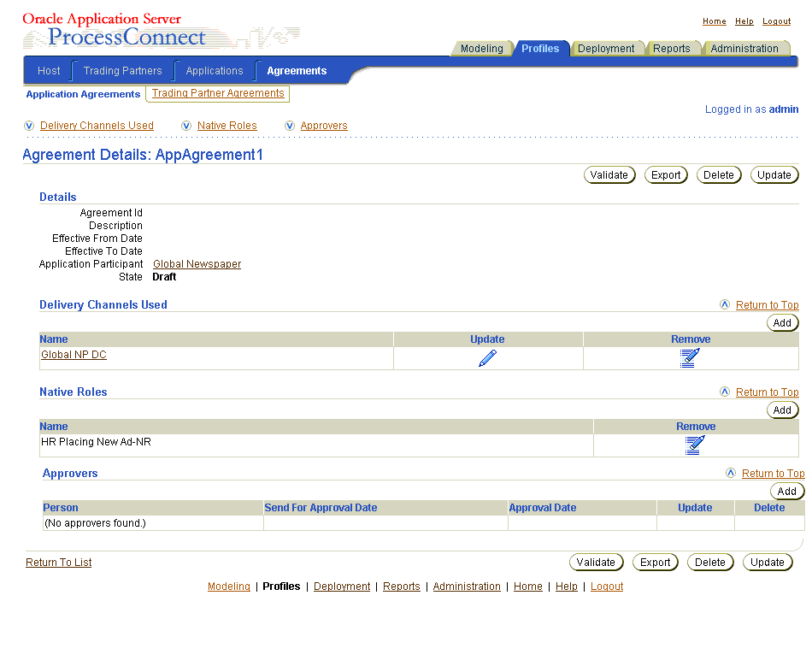Click the down-arrow icon beside Native Roles anchor
This screenshot has width=812, height=672.
click(186, 126)
